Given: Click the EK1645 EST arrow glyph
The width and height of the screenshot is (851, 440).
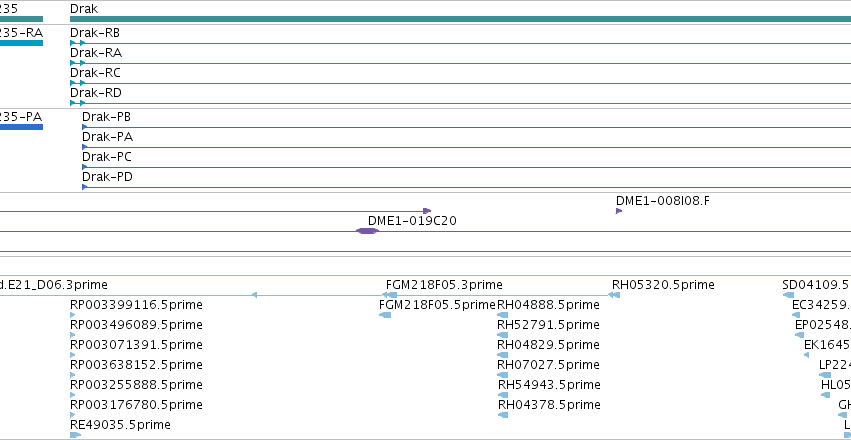Looking at the screenshot, I should 806,355.
